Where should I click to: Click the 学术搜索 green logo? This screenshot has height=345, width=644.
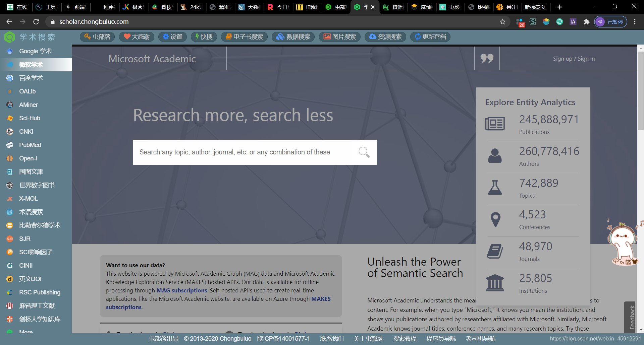tap(9, 37)
